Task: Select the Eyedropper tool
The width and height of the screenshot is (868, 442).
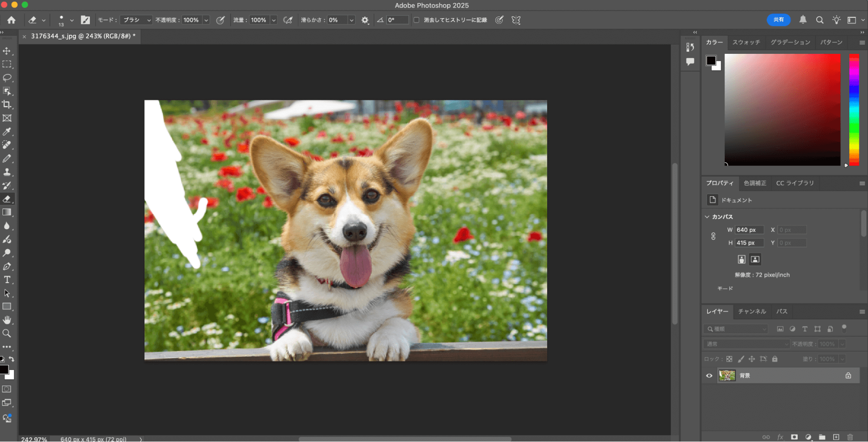Action: pos(7,132)
